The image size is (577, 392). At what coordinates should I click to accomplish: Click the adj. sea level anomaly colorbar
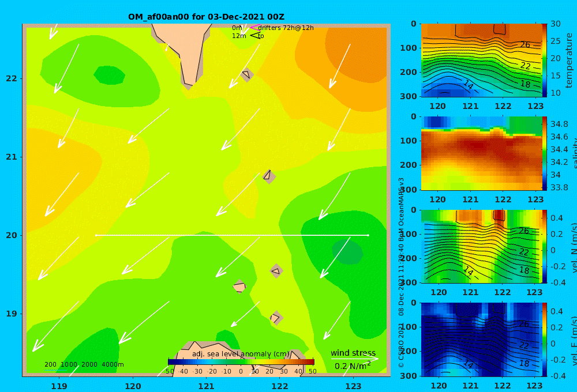click(x=241, y=362)
